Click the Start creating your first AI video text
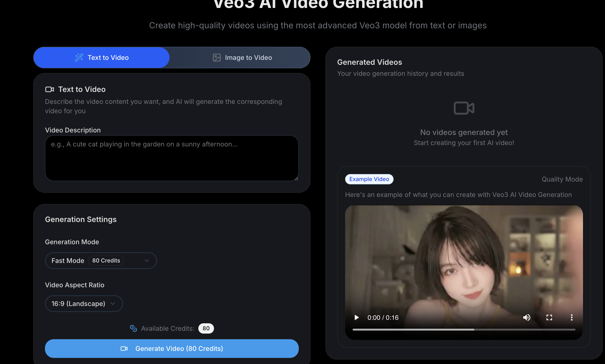 pyautogui.click(x=464, y=143)
